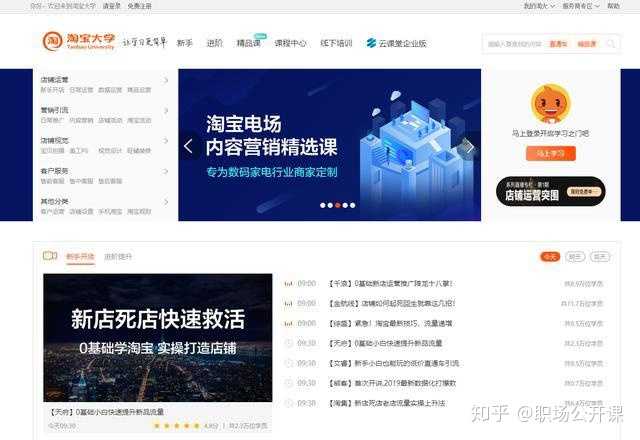
Task: Expand the 营销引流 category chevron
Action: click(x=166, y=111)
